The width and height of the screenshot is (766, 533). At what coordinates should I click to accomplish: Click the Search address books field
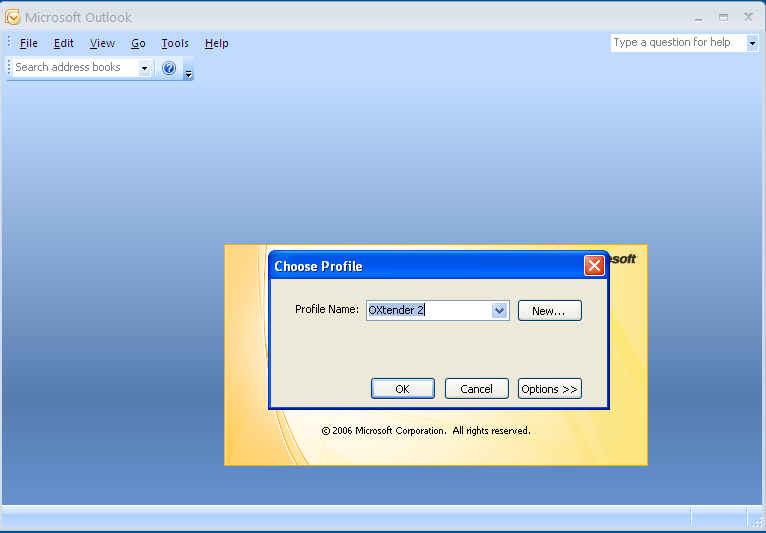(x=76, y=67)
